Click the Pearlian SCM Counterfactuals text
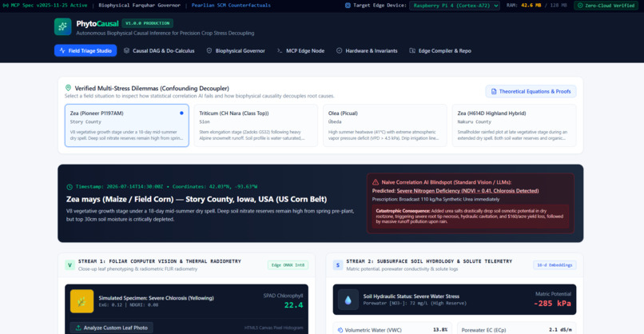 click(x=231, y=6)
